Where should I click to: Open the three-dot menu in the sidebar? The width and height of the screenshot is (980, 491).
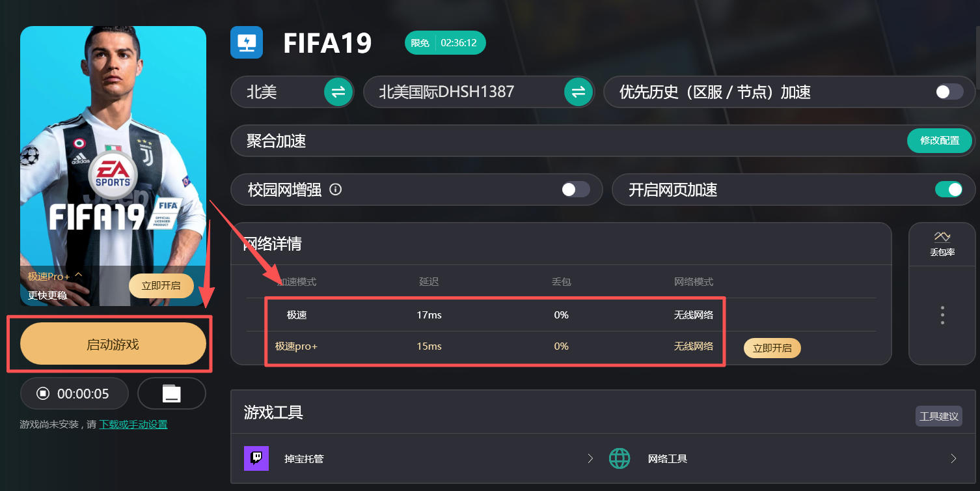point(942,315)
